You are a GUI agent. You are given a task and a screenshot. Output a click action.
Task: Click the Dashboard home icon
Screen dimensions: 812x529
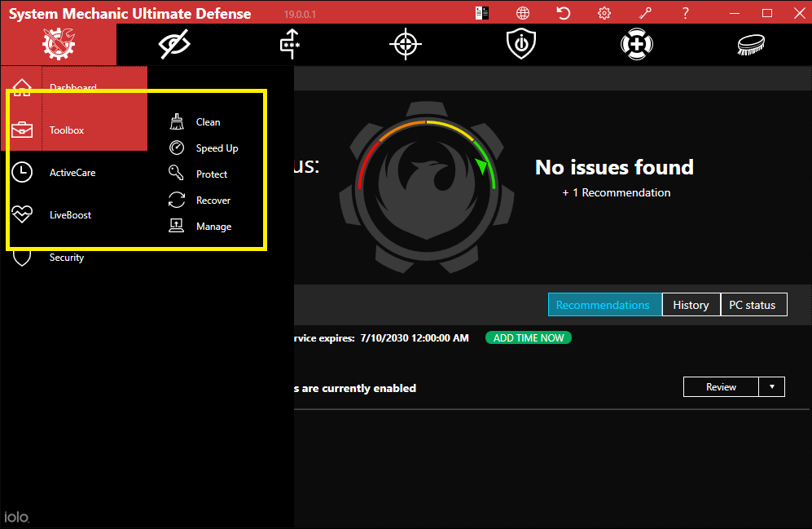[x=22, y=87]
